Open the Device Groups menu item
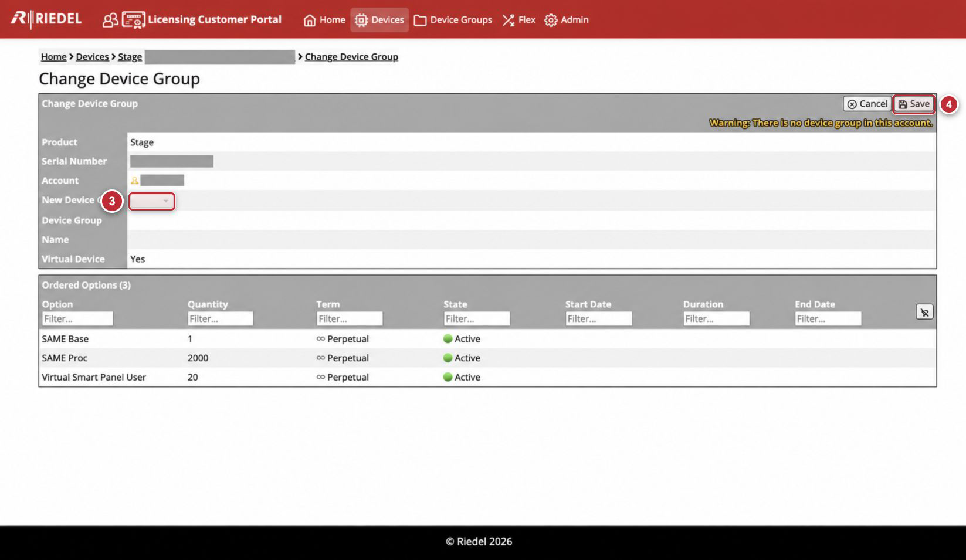This screenshot has height=560, width=966. pos(453,20)
